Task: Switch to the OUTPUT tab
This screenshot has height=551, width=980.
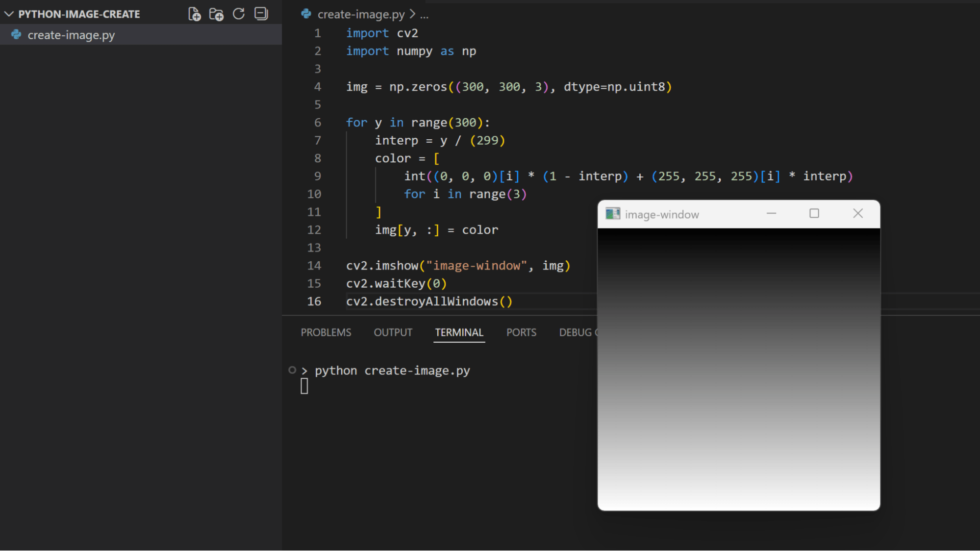Action: coord(393,332)
